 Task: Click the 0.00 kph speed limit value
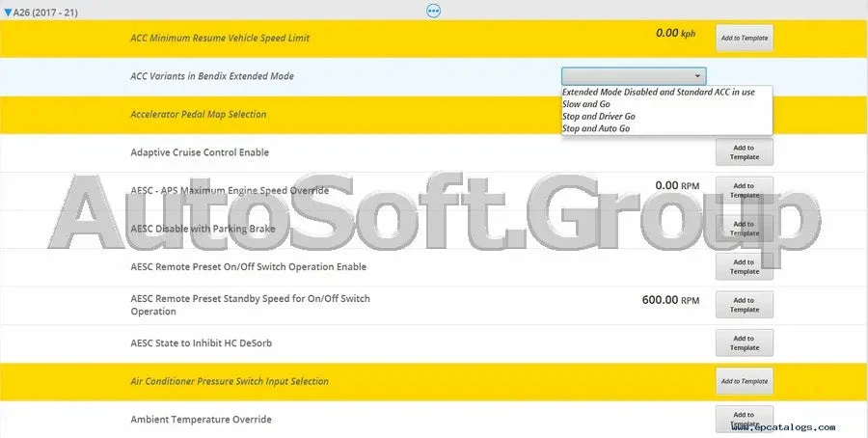point(675,33)
